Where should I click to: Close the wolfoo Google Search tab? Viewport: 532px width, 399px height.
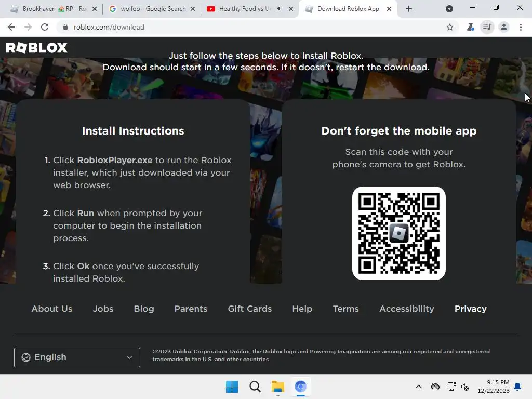point(193,9)
